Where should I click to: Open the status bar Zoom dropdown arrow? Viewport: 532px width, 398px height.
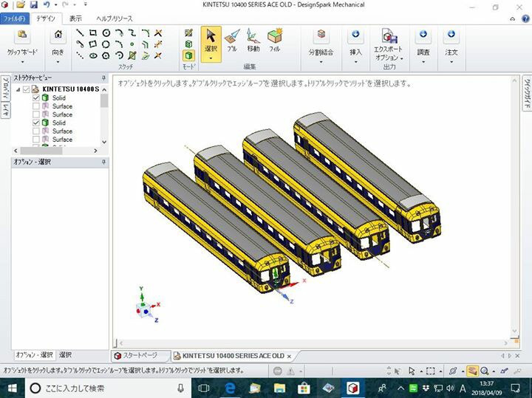(x=493, y=371)
